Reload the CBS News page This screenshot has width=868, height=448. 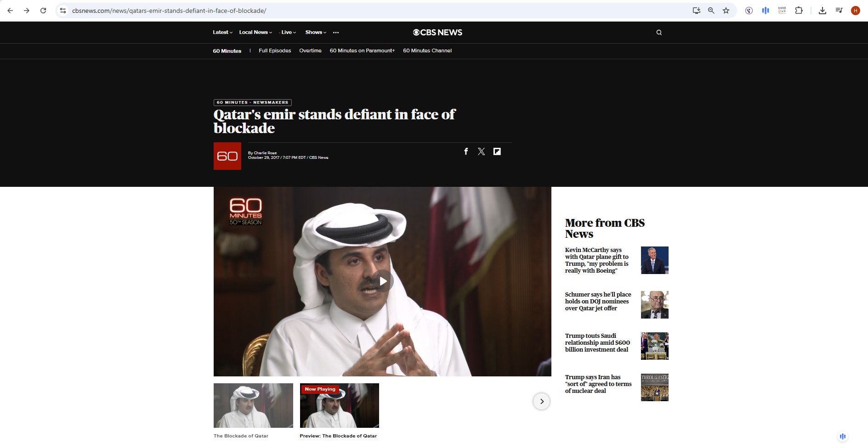point(43,11)
